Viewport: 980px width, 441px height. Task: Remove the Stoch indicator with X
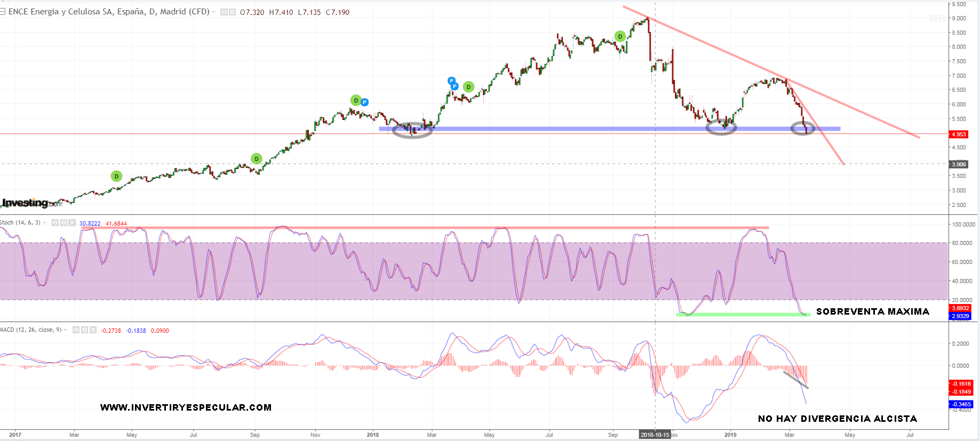click(72, 223)
